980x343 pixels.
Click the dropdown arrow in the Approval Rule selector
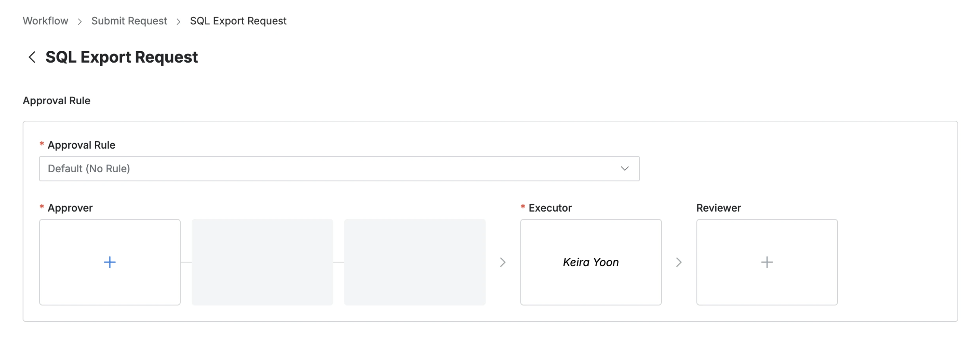click(x=624, y=168)
